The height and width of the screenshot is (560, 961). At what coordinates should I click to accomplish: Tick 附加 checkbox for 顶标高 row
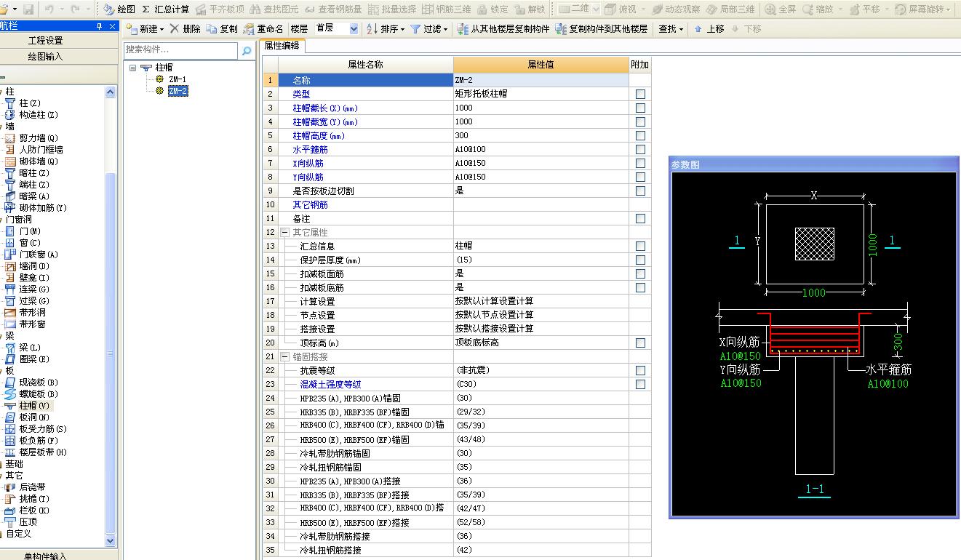(x=640, y=343)
